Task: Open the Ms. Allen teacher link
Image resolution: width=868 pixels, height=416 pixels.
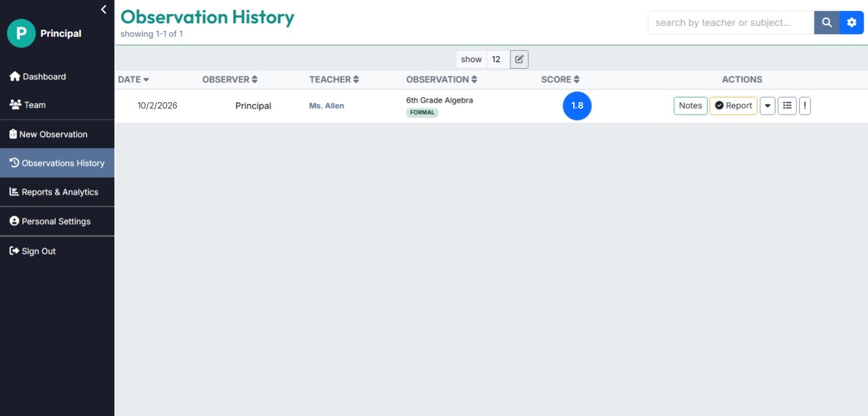Action: [x=327, y=106]
